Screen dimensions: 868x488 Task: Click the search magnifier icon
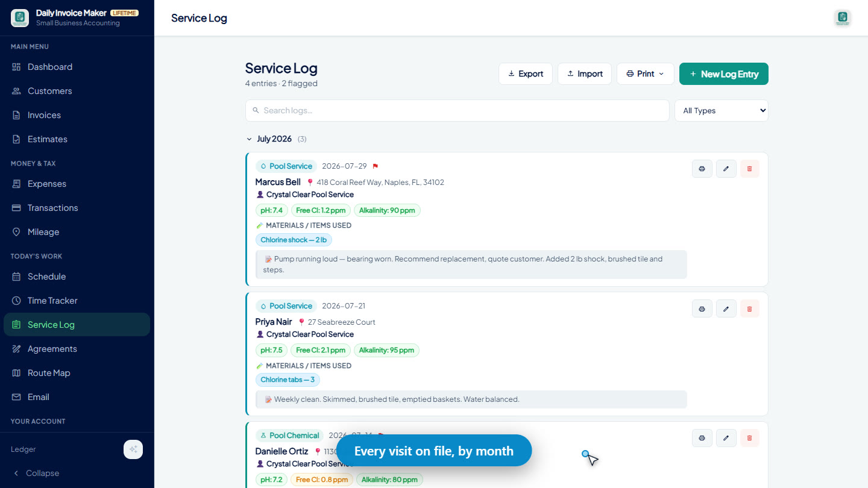coord(256,111)
